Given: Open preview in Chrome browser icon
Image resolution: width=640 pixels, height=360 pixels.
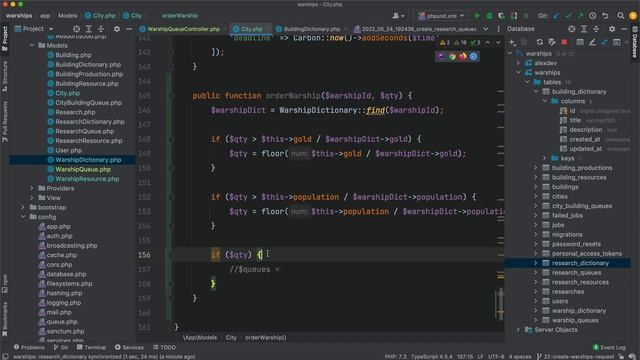Looking at the screenshot, I should click(452, 57).
